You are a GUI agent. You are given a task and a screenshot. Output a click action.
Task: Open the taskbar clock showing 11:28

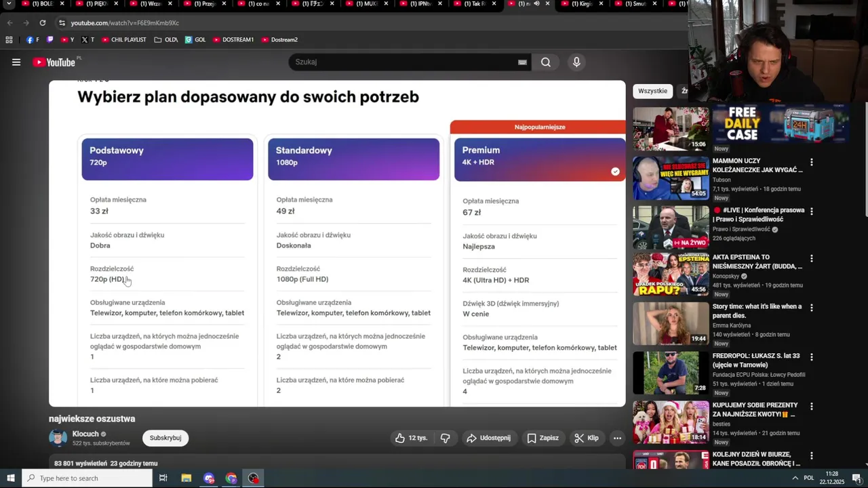point(832,479)
